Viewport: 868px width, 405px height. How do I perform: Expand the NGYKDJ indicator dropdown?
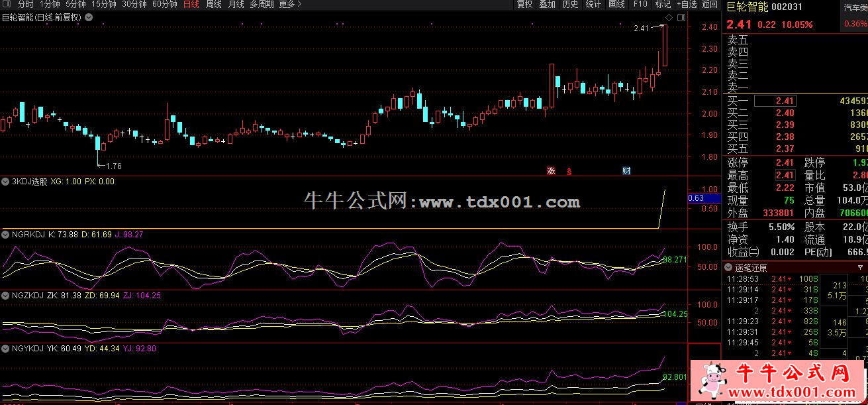click(x=7, y=349)
